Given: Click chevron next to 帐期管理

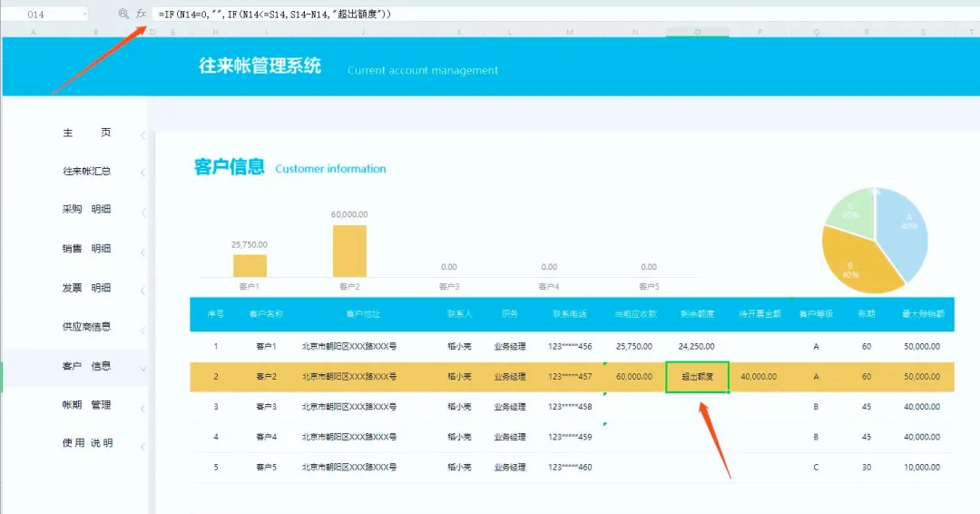Looking at the screenshot, I should [x=143, y=409].
